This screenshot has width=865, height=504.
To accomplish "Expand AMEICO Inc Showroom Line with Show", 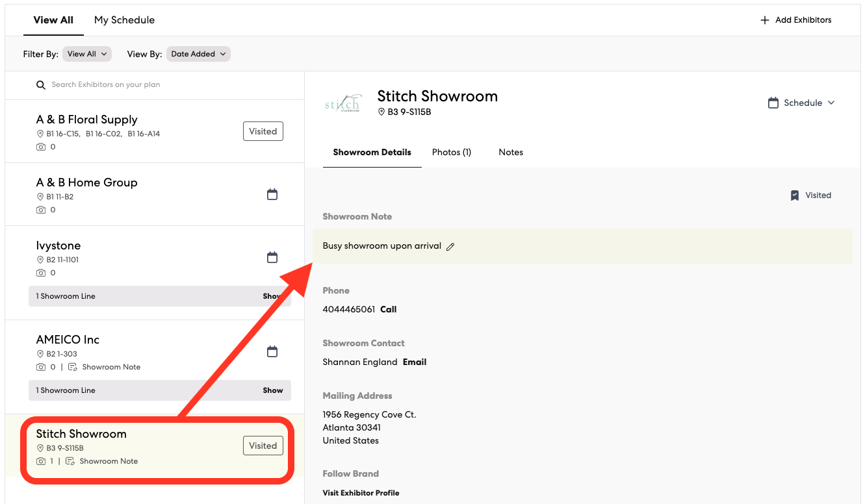I will (x=273, y=390).
